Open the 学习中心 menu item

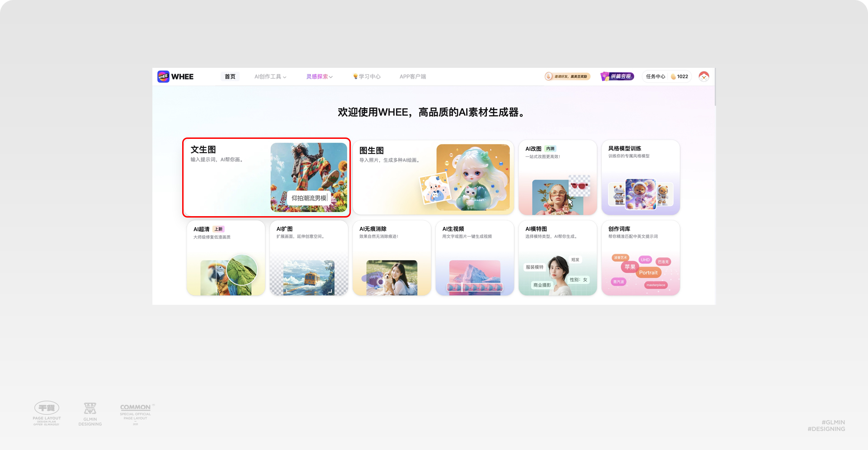(368, 76)
